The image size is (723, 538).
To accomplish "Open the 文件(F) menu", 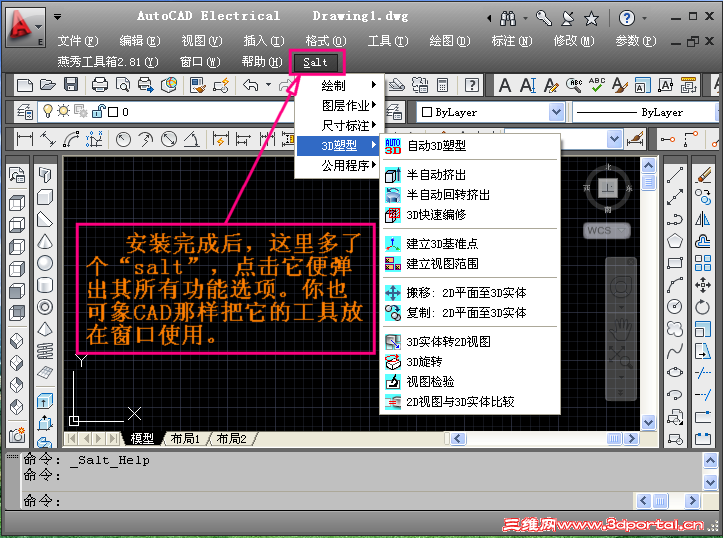I will (x=77, y=41).
